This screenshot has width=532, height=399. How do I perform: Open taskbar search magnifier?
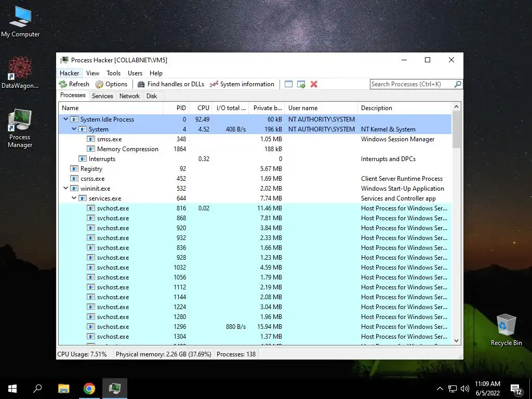point(37,389)
